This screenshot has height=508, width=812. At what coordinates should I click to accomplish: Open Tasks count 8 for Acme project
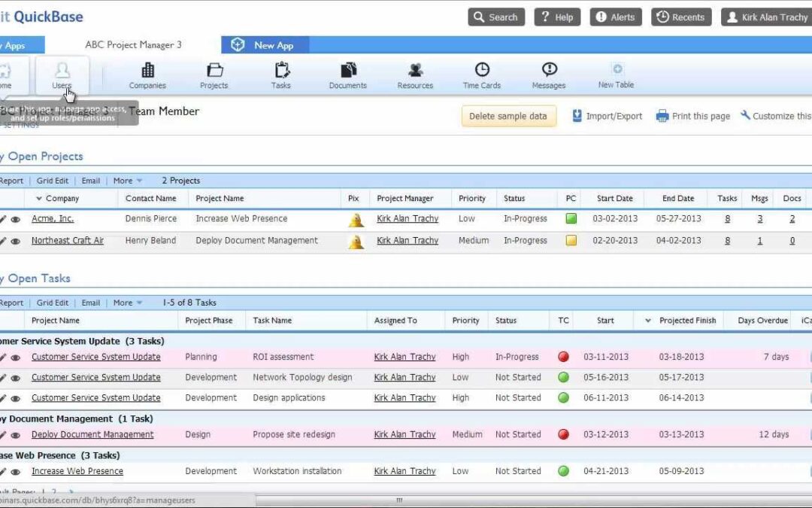[x=728, y=219]
